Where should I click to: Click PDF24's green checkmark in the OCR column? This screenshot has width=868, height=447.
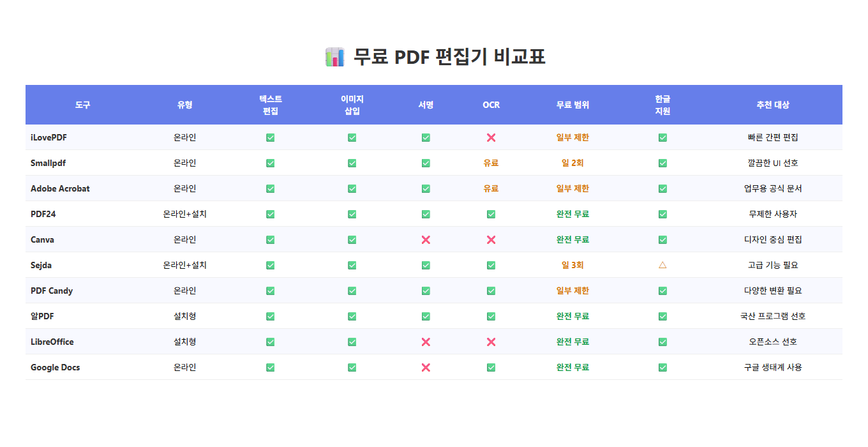tap(491, 214)
